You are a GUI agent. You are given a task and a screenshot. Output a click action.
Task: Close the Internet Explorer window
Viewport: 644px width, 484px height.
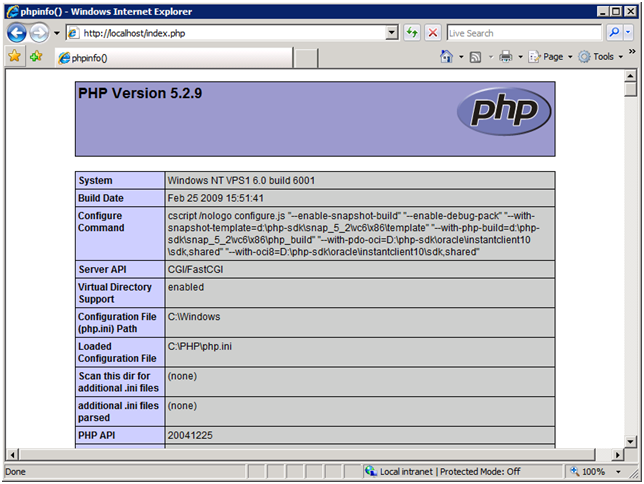[x=630, y=12]
